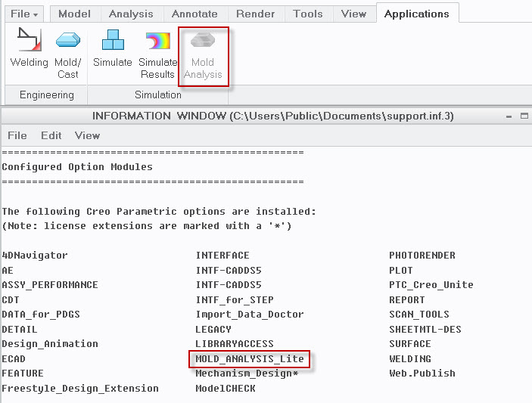Switch to the Model tab

point(74,14)
